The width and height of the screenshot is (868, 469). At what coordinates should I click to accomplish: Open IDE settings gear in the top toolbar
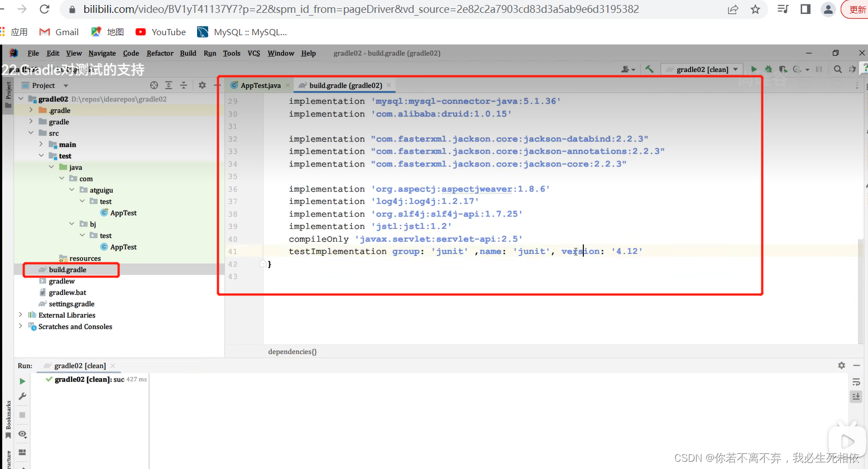pos(852,69)
